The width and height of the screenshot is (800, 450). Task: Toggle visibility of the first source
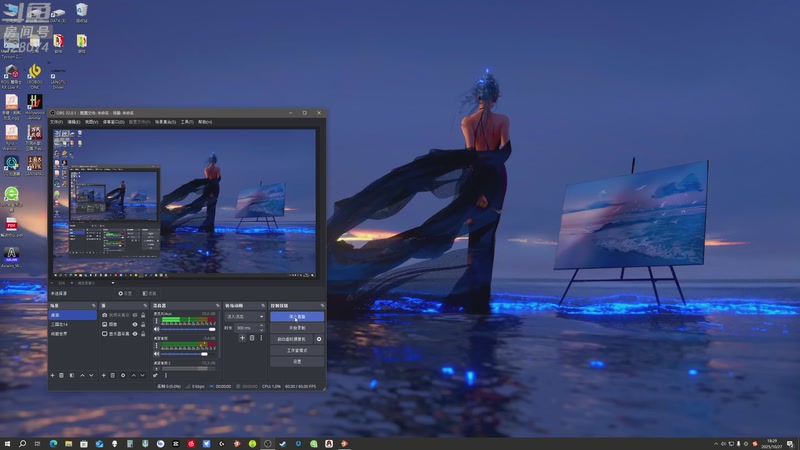click(135, 315)
